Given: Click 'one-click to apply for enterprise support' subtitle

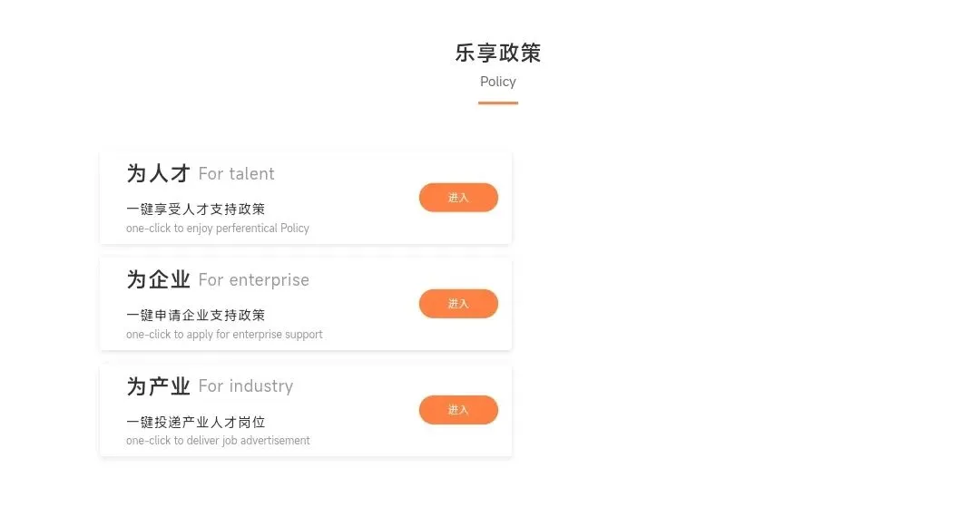Looking at the screenshot, I should point(224,335).
